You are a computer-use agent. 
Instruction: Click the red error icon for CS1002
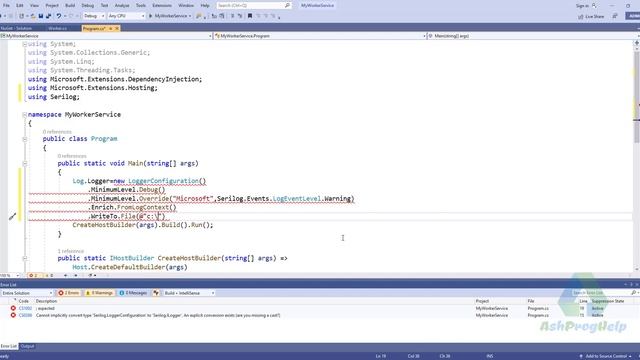(13, 308)
